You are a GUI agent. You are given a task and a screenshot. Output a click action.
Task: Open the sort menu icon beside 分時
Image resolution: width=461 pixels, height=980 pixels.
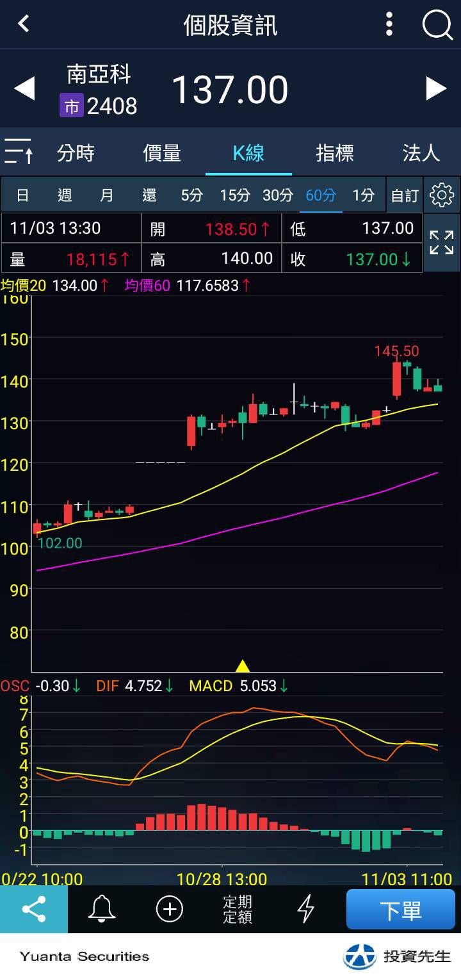[19, 152]
